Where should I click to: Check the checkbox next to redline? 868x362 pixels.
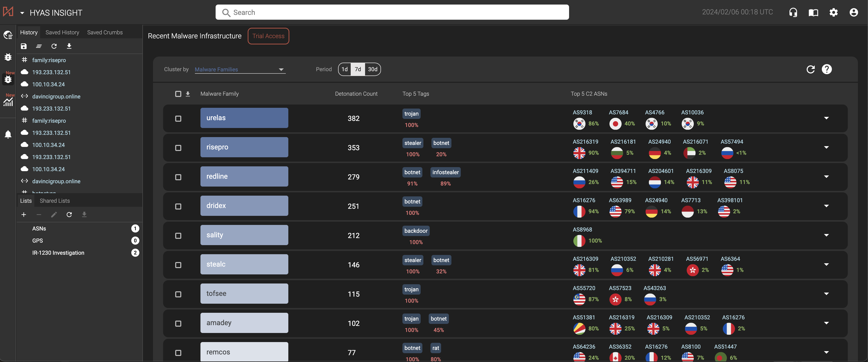178,177
